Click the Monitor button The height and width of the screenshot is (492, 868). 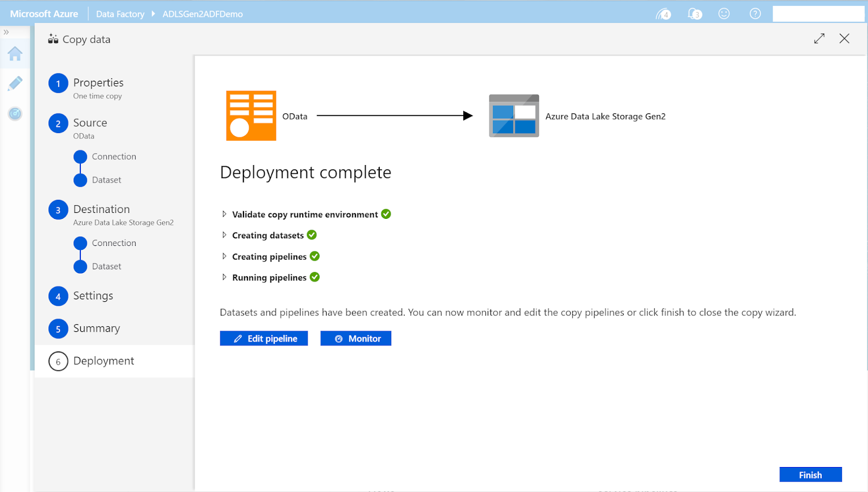[x=355, y=338]
